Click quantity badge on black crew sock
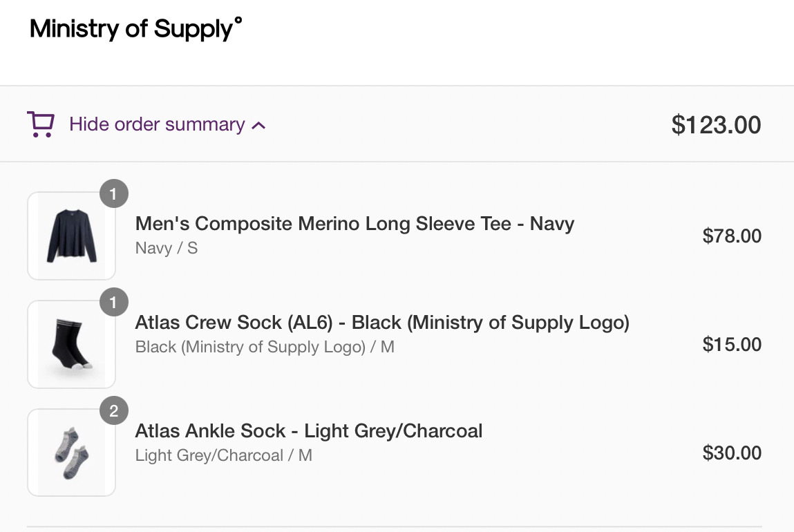The image size is (794, 532). point(114,303)
